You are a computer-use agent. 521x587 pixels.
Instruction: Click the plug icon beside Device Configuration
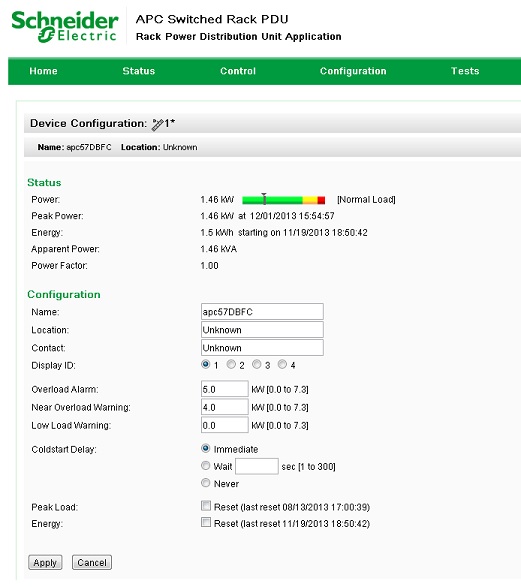[157, 124]
